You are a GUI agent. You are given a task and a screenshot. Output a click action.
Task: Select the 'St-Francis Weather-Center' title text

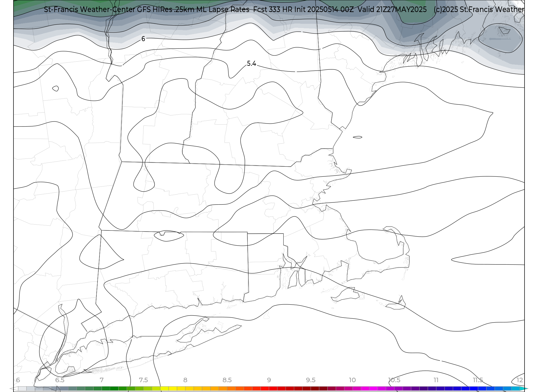click(90, 10)
